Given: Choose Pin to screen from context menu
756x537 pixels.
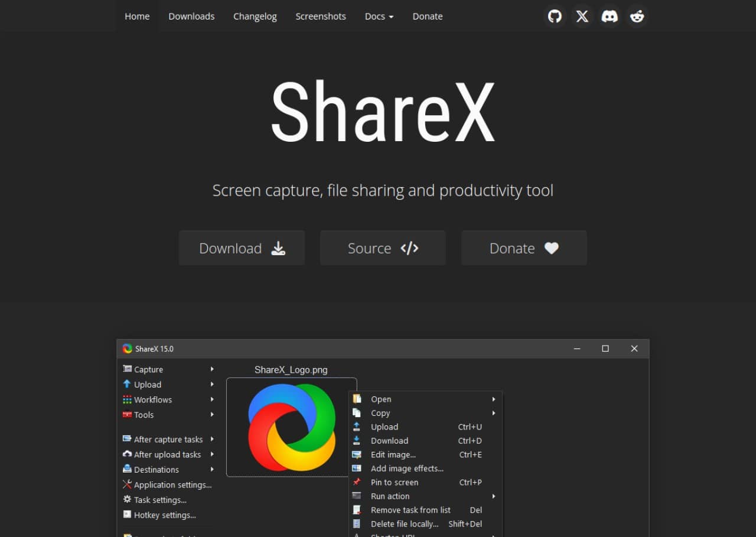Looking at the screenshot, I should click(395, 482).
